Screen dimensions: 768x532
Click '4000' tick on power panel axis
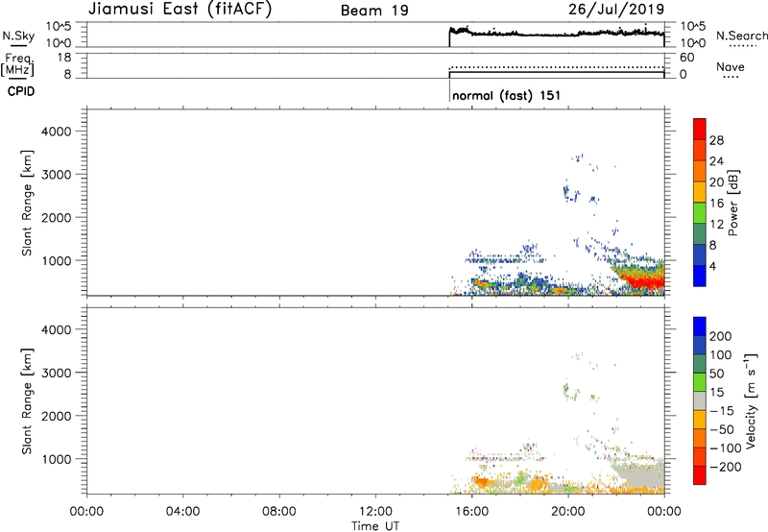56,132
